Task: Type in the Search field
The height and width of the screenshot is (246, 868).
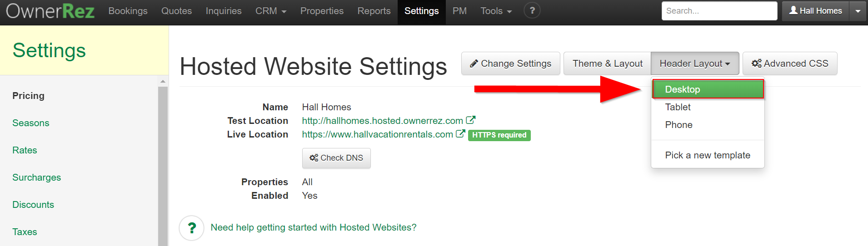Action: click(x=719, y=11)
